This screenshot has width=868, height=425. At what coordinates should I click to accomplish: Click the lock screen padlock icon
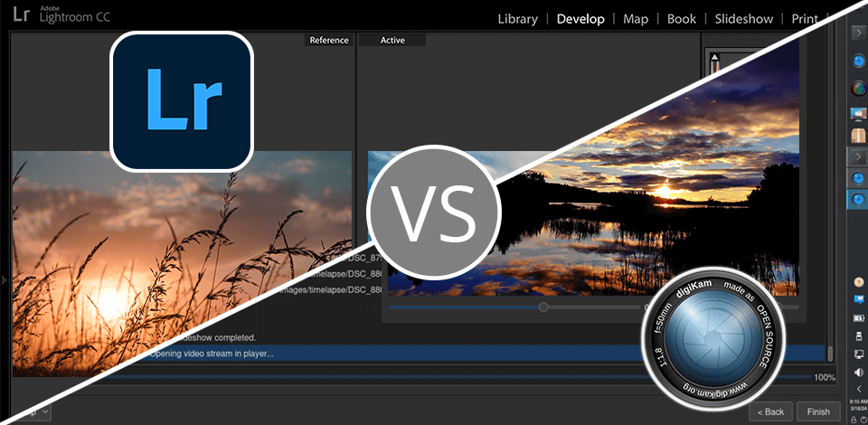pyautogui.click(x=854, y=419)
